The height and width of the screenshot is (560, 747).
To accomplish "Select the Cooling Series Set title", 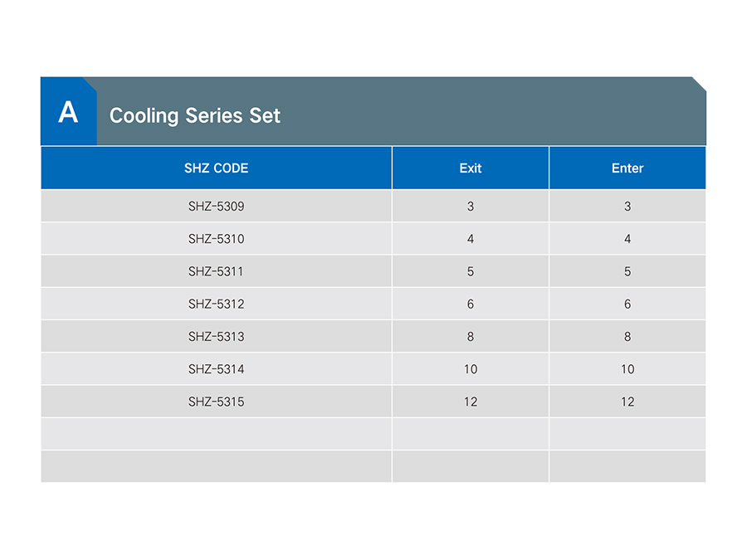I will pyautogui.click(x=195, y=115).
